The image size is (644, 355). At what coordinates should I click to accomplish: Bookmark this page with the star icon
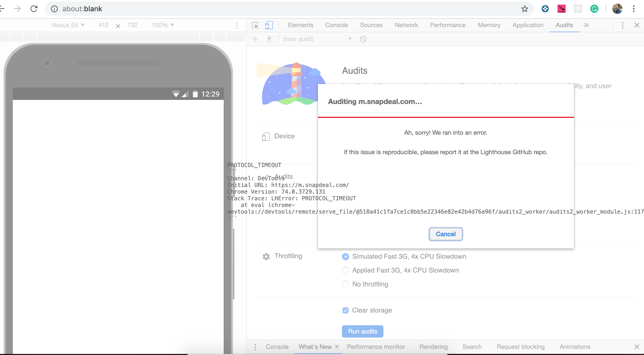[524, 9]
